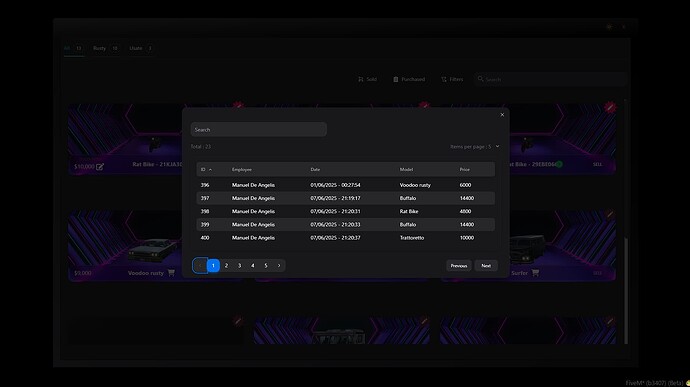Click the next page chevron icon
The height and width of the screenshot is (387, 690).
click(279, 265)
